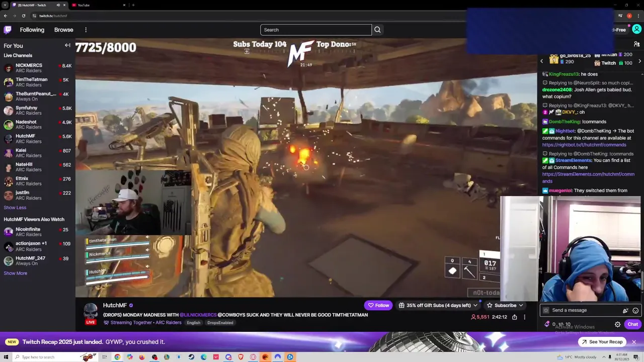The width and height of the screenshot is (644, 362).
Task: Open StreamElements commands link in chat
Action: click(x=588, y=177)
